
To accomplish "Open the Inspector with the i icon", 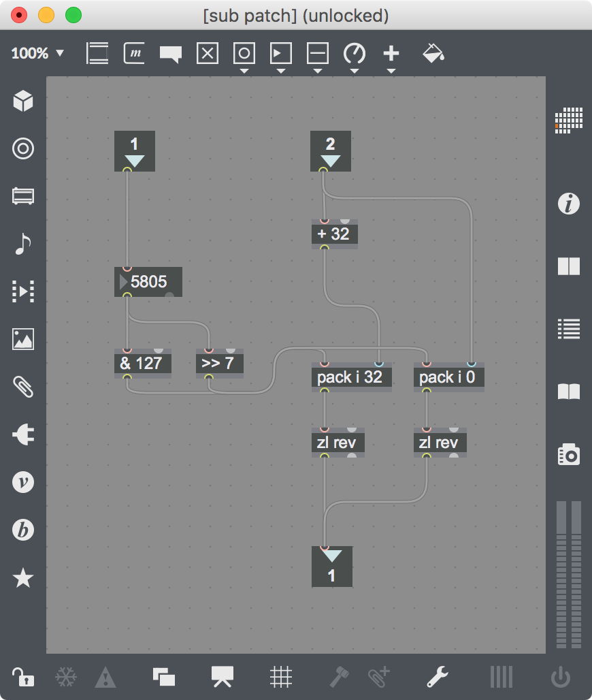I will [x=569, y=203].
